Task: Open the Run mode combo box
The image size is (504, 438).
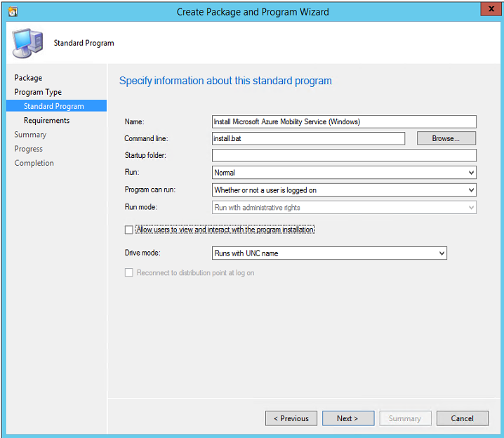Action: [x=344, y=207]
